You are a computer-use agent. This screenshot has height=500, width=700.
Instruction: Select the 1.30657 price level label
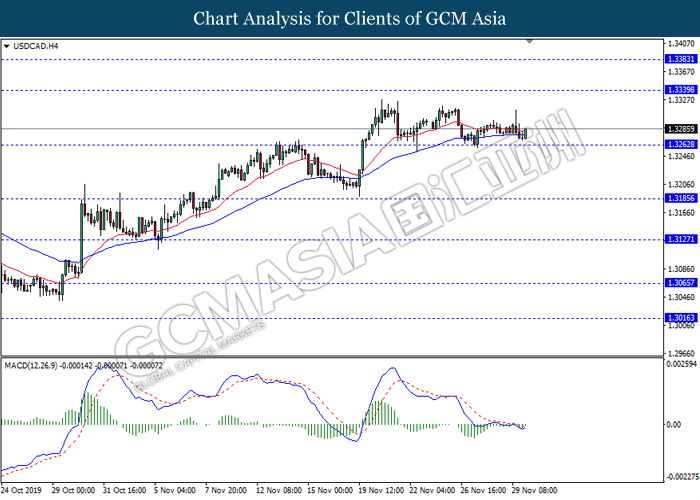point(681,283)
